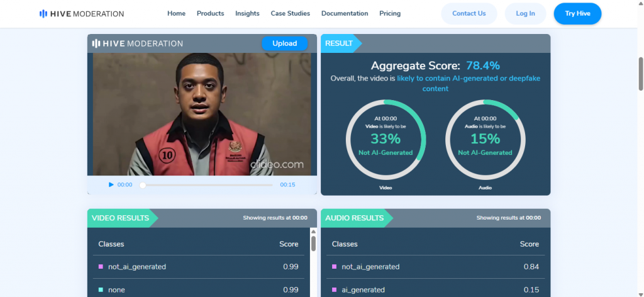644x297 pixels.
Task: Open the Documentation link
Action: click(x=345, y=13)
